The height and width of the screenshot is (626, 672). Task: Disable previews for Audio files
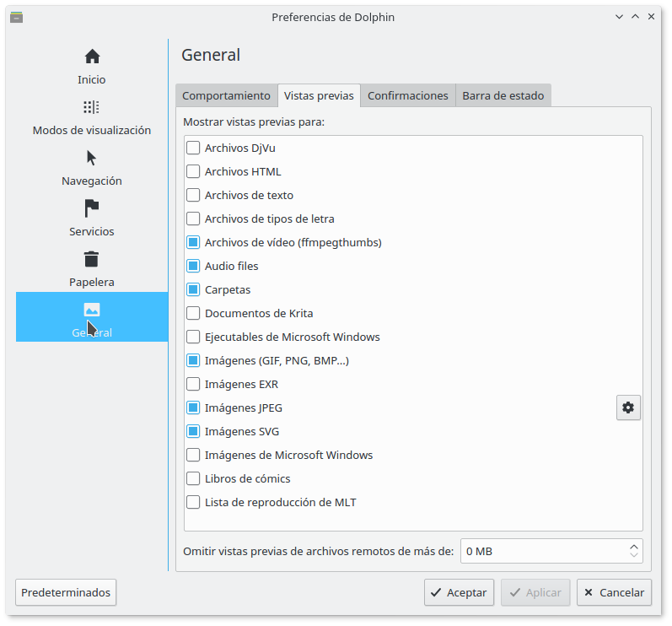click(193, 266)
